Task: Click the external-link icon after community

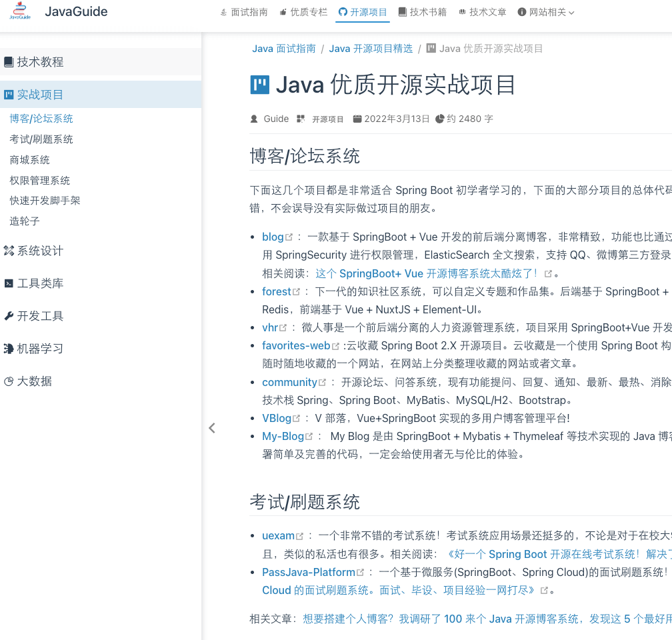Action: (323, 382)
